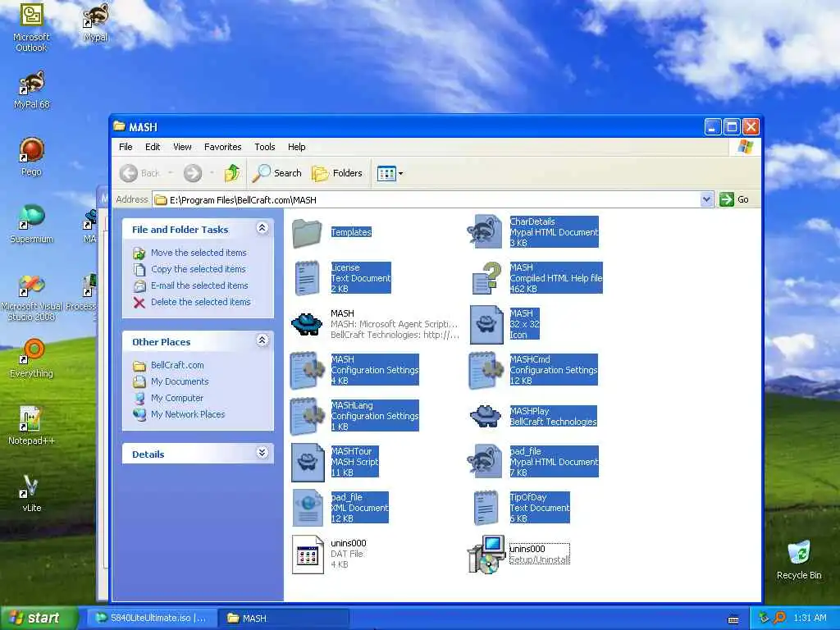Click the Start button
Image resolution: width=840 pixels, height=630 pixels.
(x=38, y=618)
